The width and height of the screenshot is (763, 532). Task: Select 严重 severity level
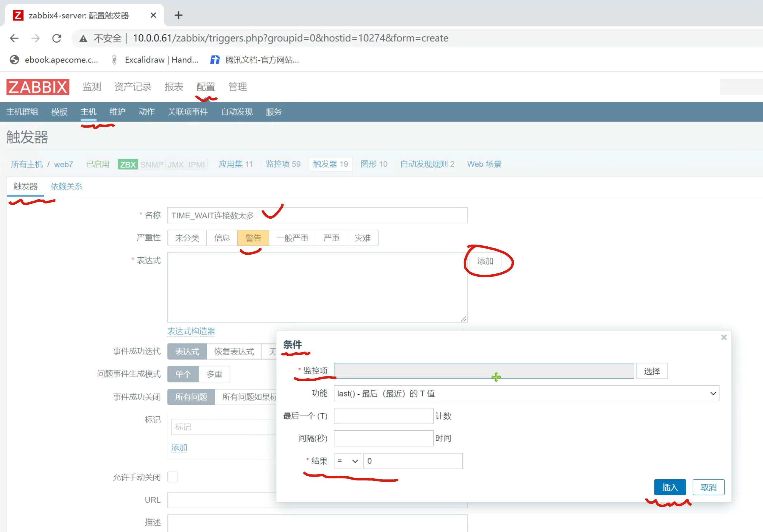coord(331,238)
